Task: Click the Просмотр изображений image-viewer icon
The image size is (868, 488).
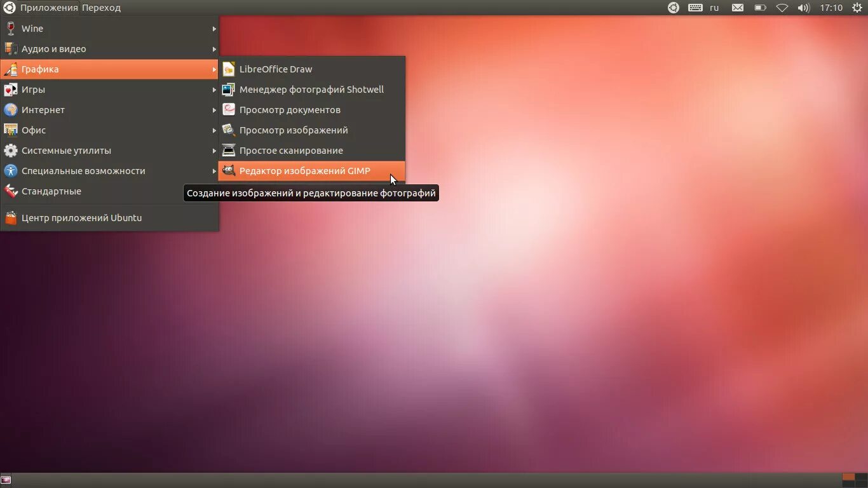Action: tap(229, 130)
